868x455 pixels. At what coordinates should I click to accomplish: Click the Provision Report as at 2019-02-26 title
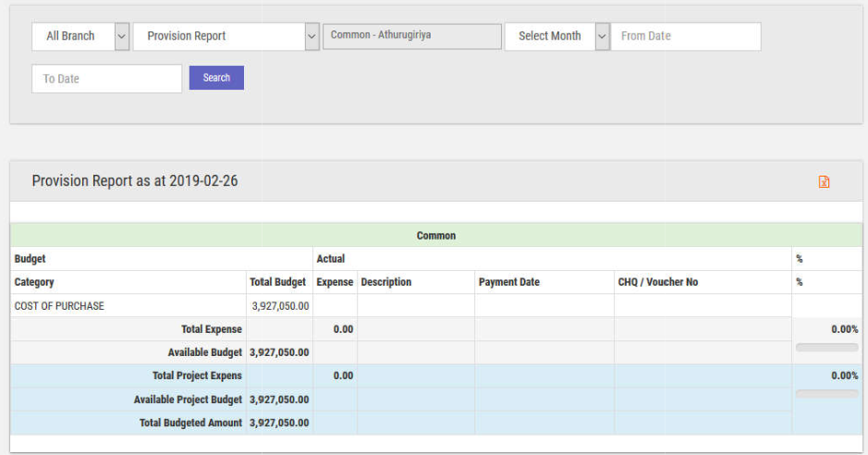pos(135,181)
